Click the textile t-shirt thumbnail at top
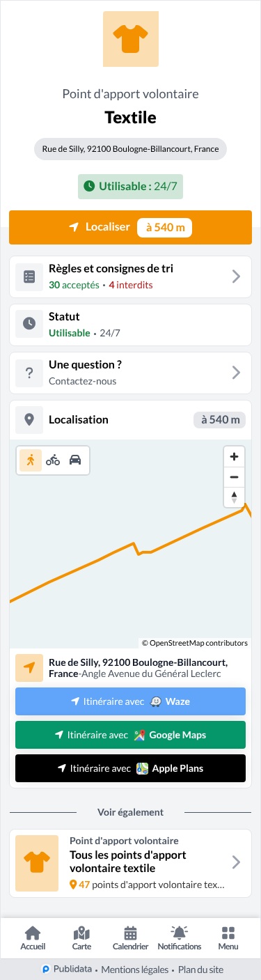 (130, 39)
